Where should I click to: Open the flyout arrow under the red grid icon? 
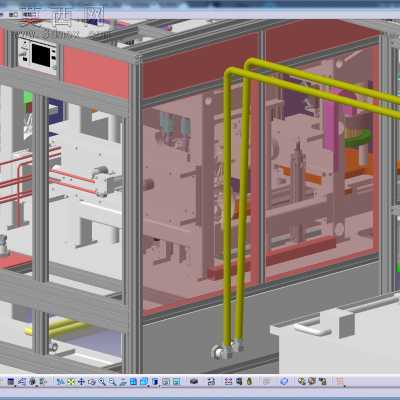coord(344,386)
